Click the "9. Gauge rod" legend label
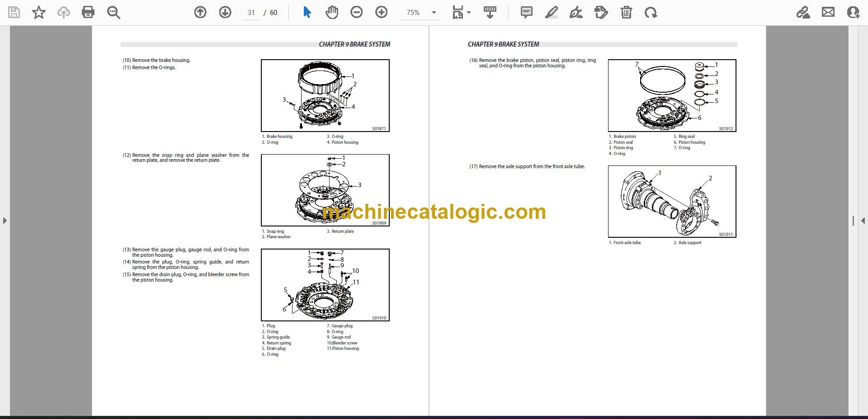868x419 pixels. pyautogui.click(x=339, y=337)
